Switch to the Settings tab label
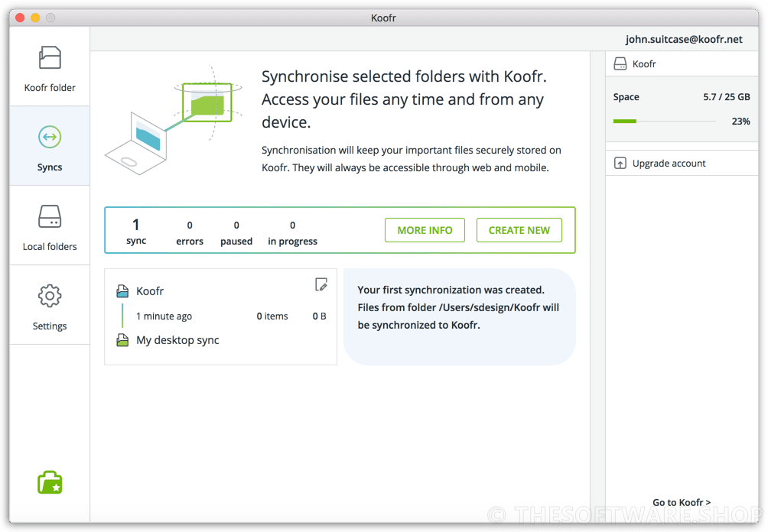The height and width of the screenshot is (532, 768). click(50, 326)
